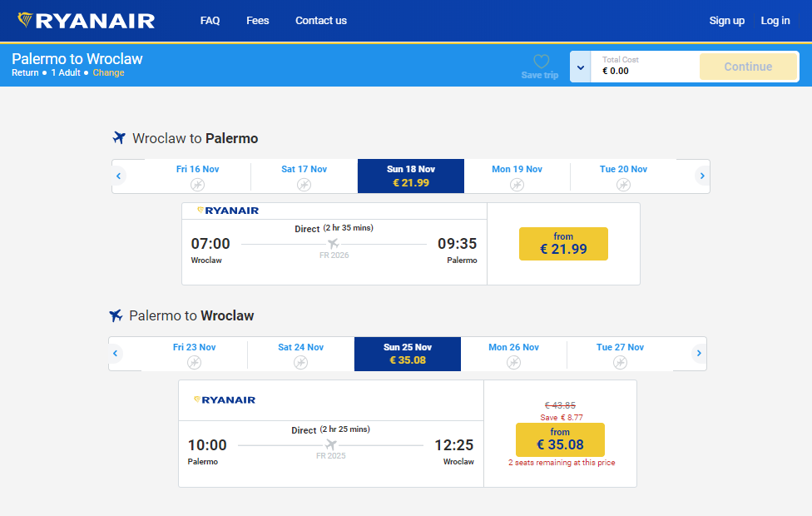
Task: Click no-flight icon under Tue 20 Nov
Action: tap(623, 185)
